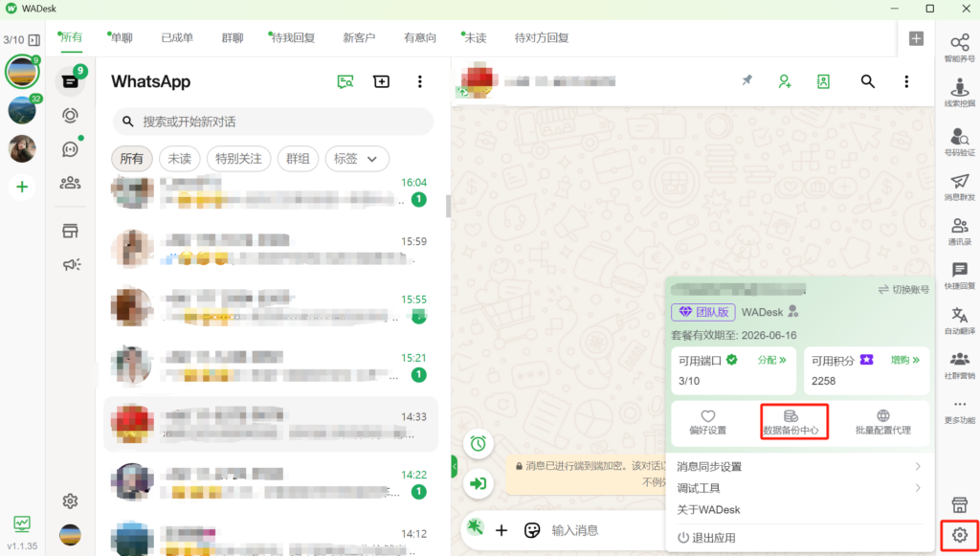The image size is (980, 556).
Task: Open 数据备份中心 backup center
Action: point(791,423)
